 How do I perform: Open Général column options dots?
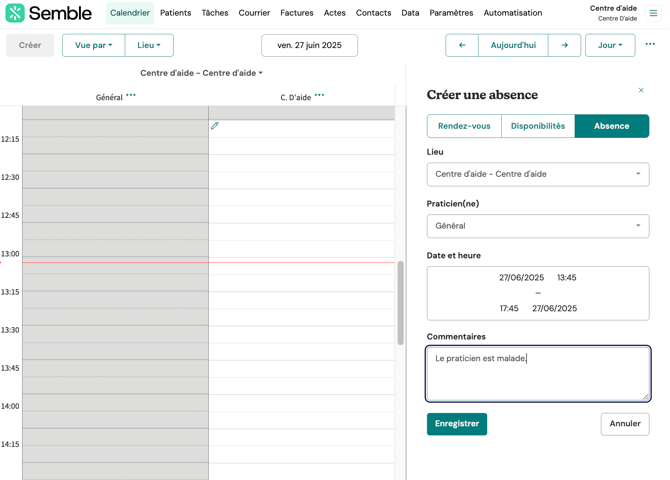point(131,96)
